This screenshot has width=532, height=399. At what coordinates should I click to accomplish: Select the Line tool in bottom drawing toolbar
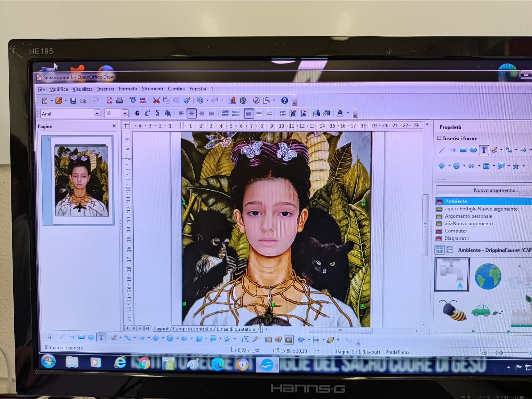(62, 337)
